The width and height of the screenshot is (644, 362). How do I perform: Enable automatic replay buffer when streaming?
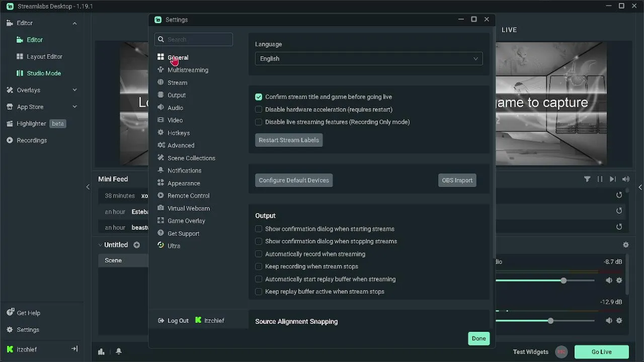tap(259, 279)
